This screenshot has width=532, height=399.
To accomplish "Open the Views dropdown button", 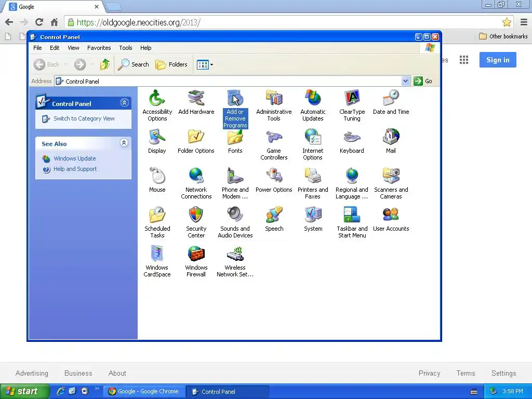I will tap(205, 64).
